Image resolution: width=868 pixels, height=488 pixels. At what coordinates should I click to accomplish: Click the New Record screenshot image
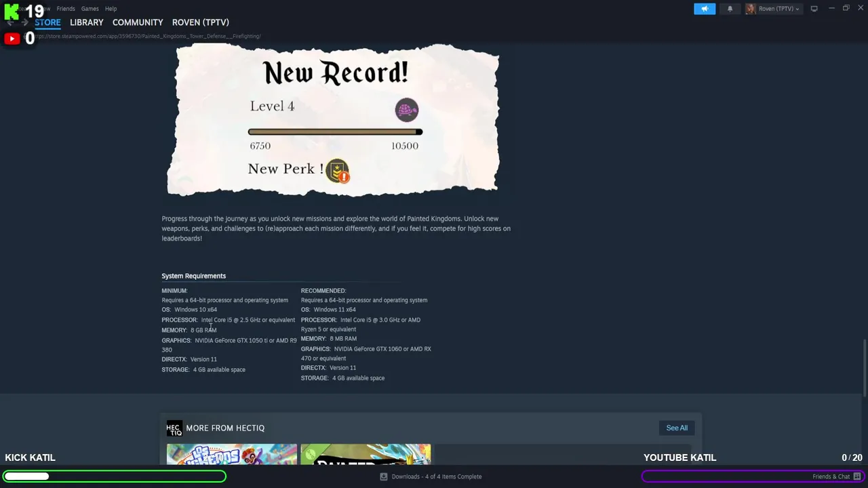pos(333,120)
